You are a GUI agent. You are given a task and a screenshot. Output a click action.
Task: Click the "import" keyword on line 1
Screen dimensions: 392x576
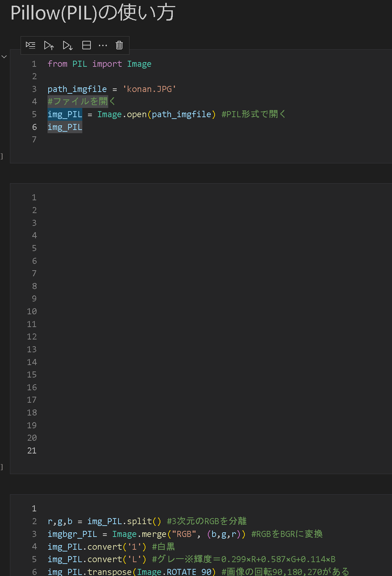coord(107,64)
